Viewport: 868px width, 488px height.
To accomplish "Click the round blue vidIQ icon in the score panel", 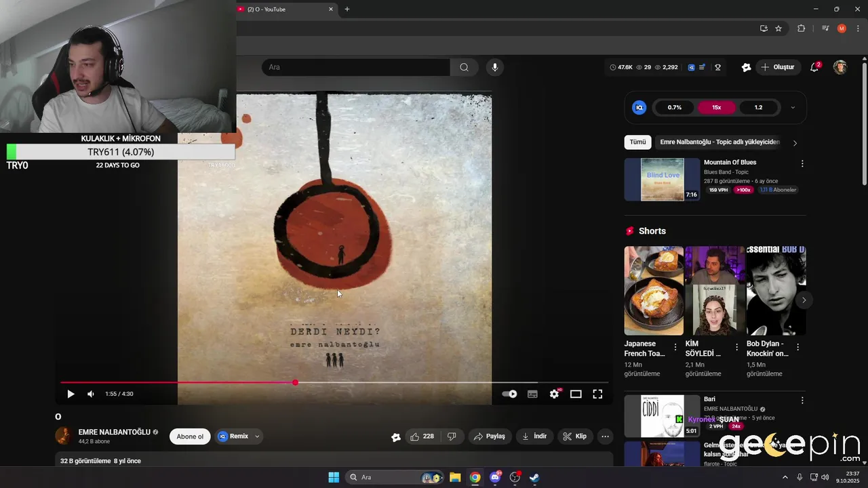I will (639, 107).
